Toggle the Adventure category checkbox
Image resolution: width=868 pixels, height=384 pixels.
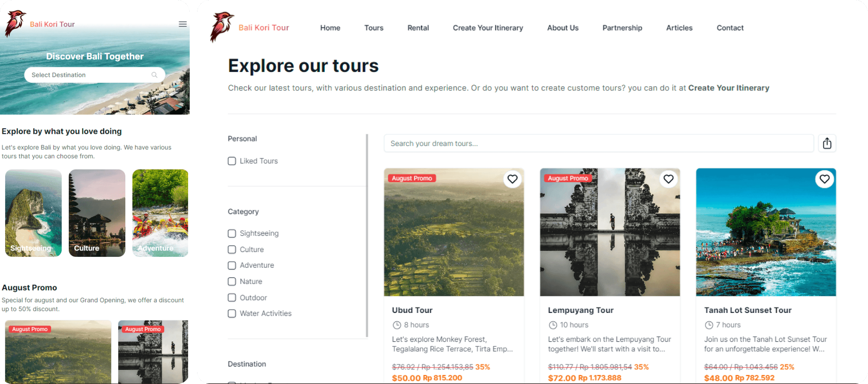point(232,265)
